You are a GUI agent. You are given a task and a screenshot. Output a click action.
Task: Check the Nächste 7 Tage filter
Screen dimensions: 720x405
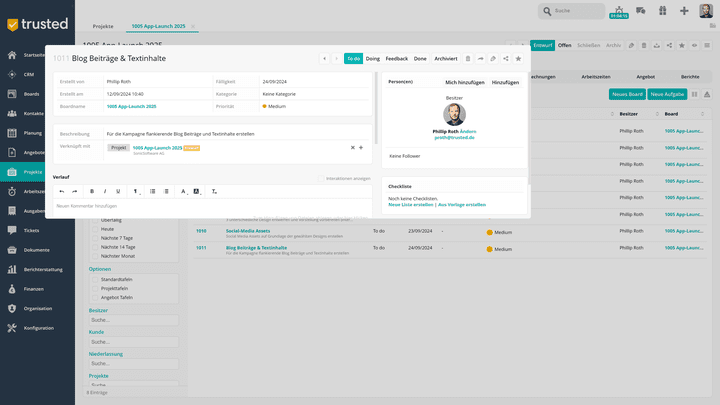click(96, 238)
